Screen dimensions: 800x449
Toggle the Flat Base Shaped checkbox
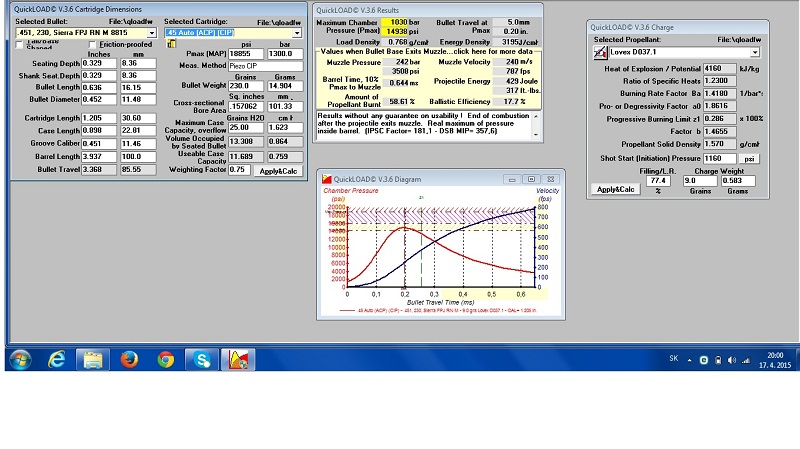coord(20,46)
